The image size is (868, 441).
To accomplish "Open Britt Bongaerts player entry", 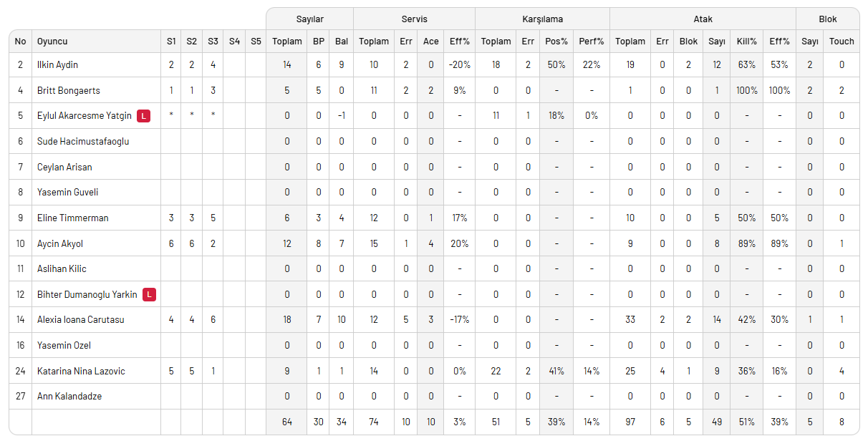I will coord(68,91).
